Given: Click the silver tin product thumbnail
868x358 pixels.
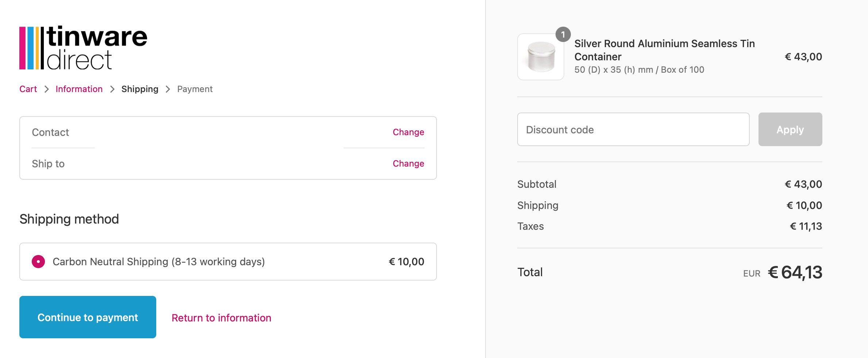Looking at the screenshot, I should [541, 57].
